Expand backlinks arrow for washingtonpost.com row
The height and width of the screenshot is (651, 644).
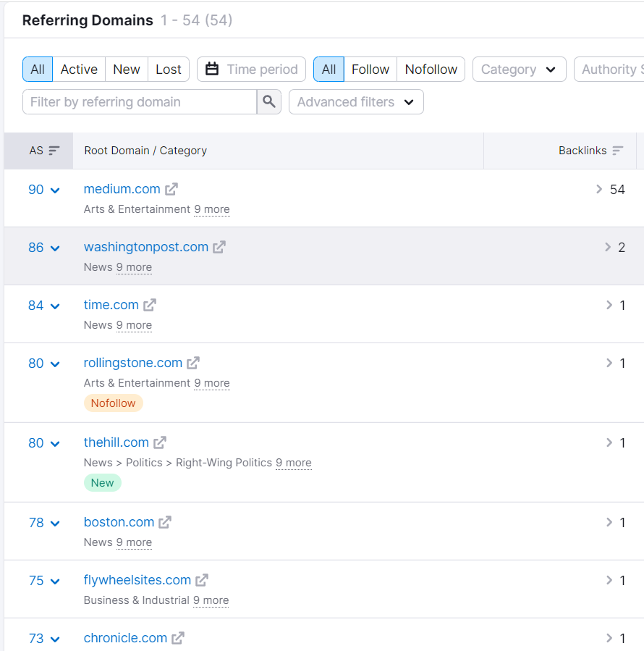(608, 247)
